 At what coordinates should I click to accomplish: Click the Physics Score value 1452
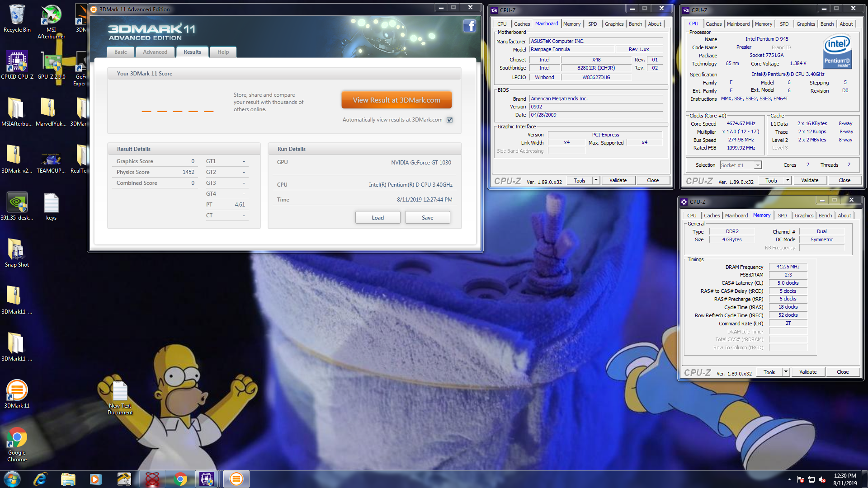pos(188,172)
